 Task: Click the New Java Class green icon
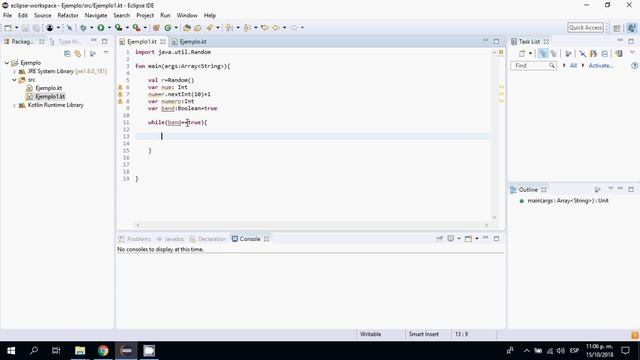coord(167,28)
